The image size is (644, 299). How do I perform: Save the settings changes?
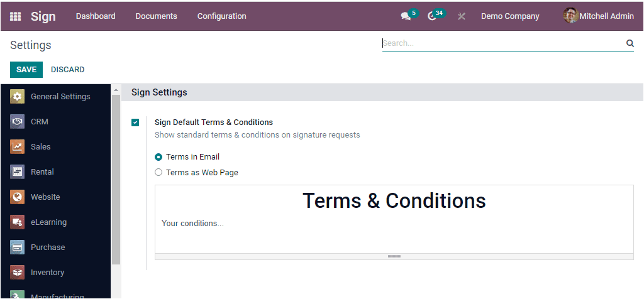(x=26, y=70)
